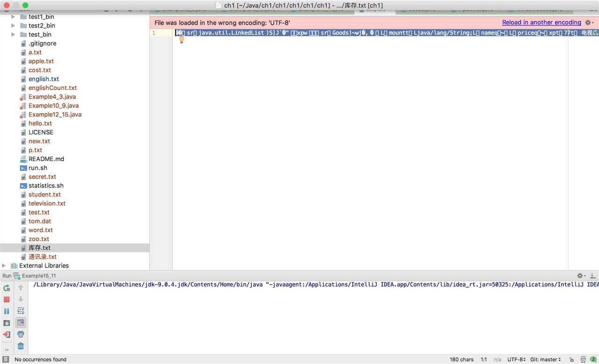Open a.txt file
Screen dimensions: 599x364
pyautogui.click(x=35, y=52)
